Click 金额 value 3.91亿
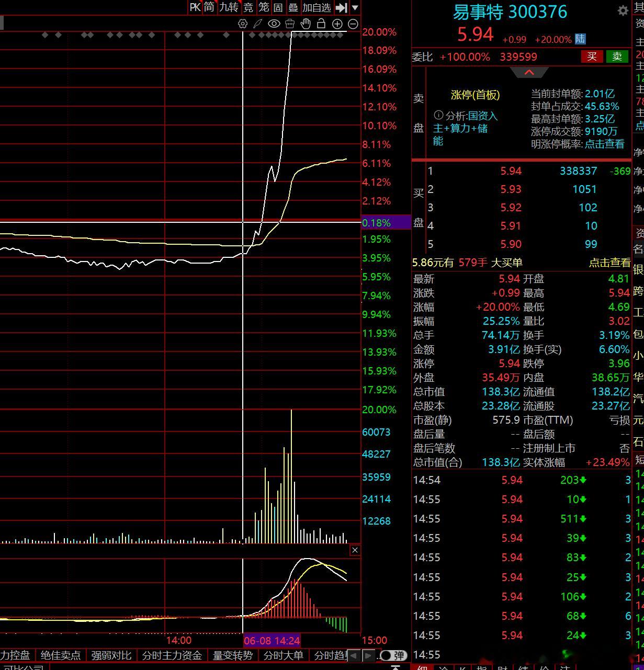 coord(504,349)
